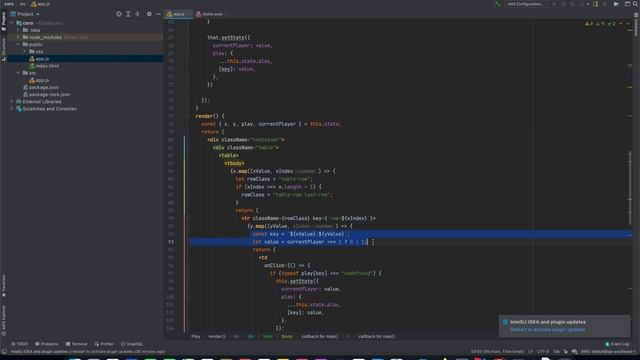Click the yellow warnings indicator in editor
This screenshot has width=640, height=360.
pyautogui.click(x=589, y=24)
